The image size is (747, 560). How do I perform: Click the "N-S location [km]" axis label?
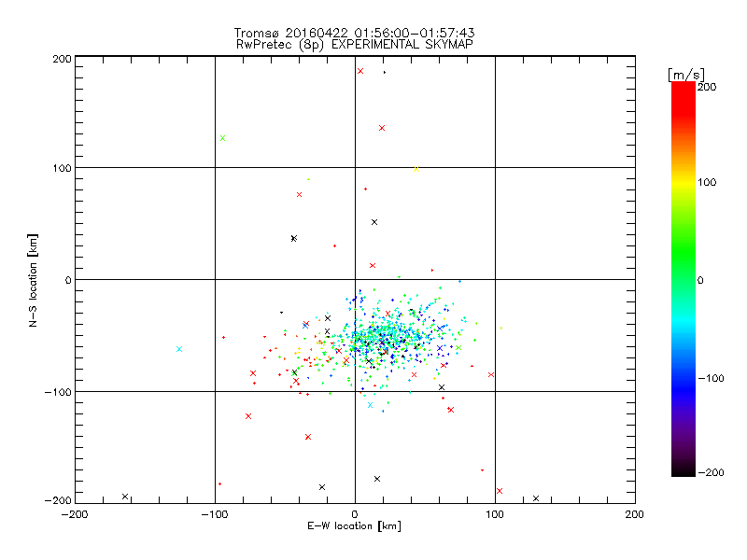[x=33, y=280]
